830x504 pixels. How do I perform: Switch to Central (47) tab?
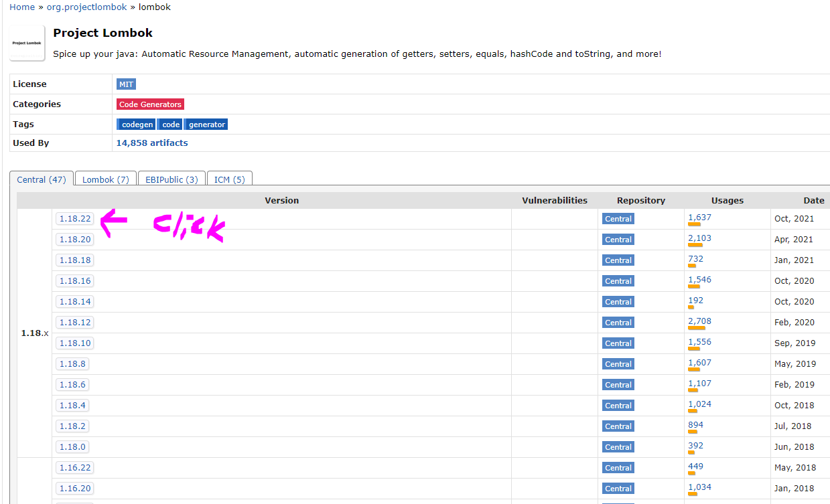click(x=42, y=179)
